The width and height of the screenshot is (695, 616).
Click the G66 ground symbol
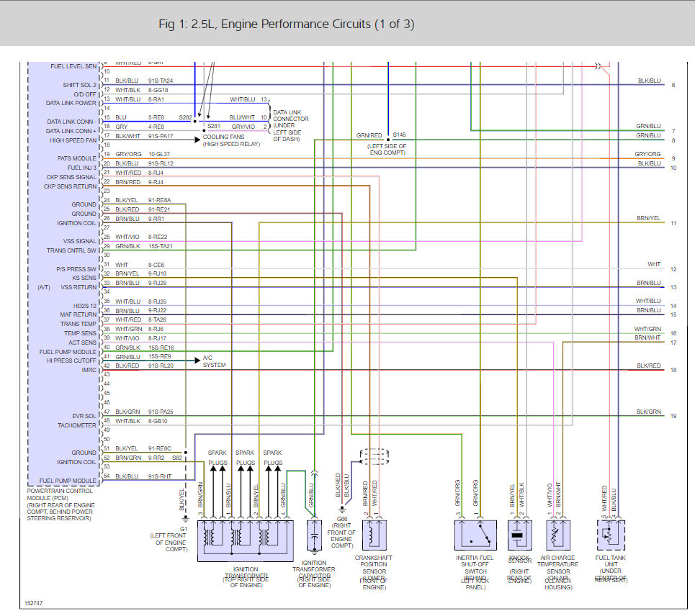pos(341,509)
